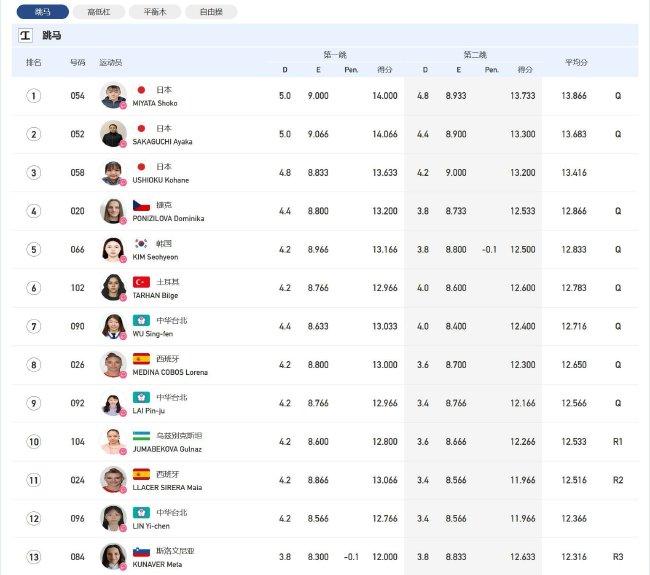This screenshot has height=575, width=650.
Task: Click the Spain flag for MEDINA COBOS Lorena
Action: 141,359
